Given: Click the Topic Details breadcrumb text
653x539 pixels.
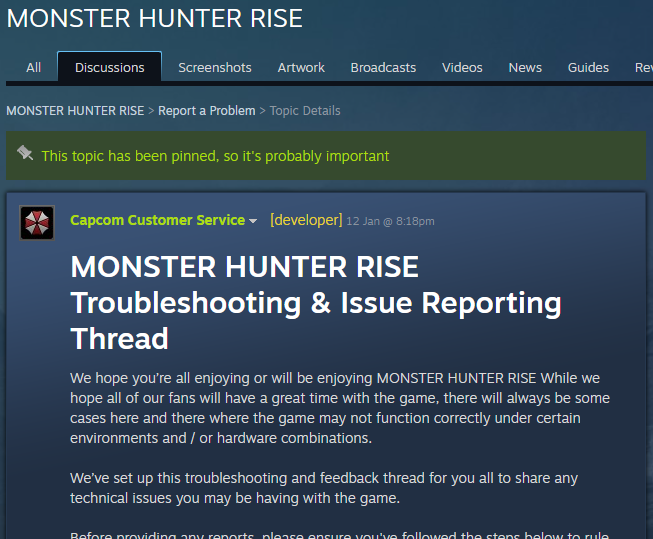Looking at the screenshot, I should [305, 111].
